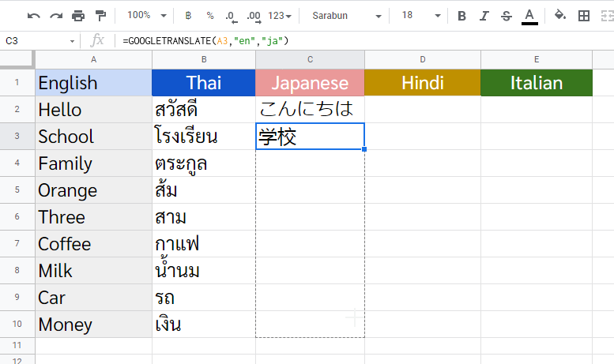Image resolution: width=614 pixels, height=364 pixels.
Task: Open the borders menu
Action: coord(584,16)
